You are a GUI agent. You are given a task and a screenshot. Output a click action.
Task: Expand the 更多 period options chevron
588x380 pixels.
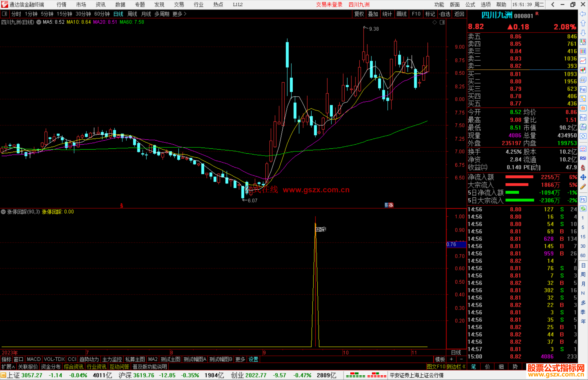click(185, 14)
